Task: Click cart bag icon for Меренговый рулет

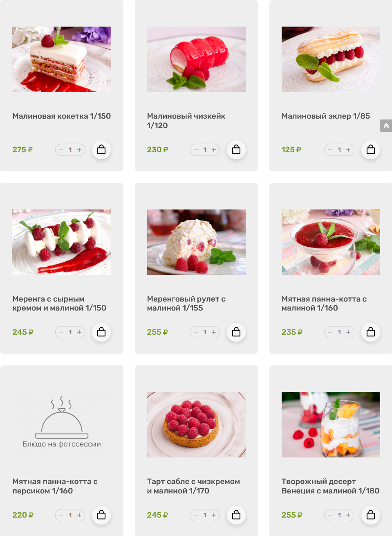Action: click(236, 332)
